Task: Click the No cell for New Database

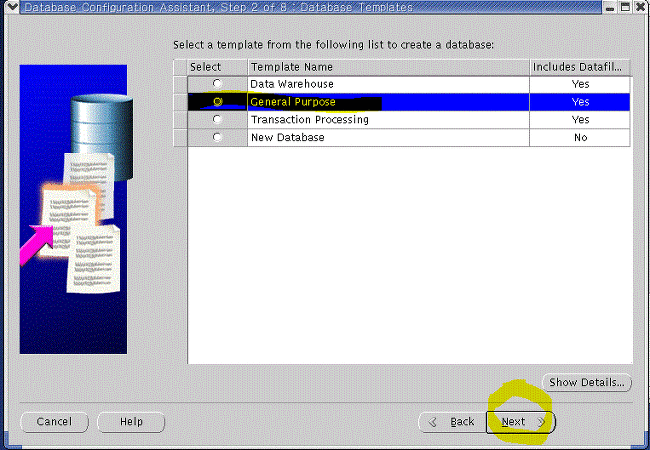Action: tap(580, 138)
